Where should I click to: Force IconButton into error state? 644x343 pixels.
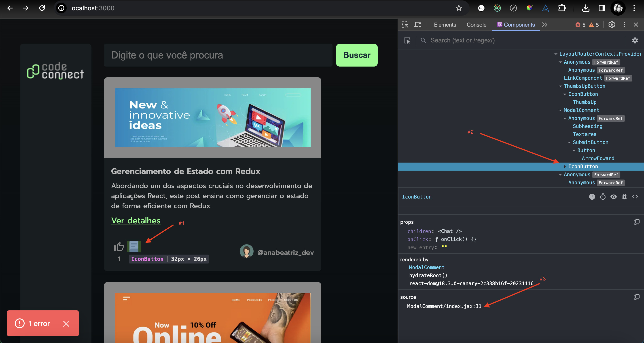pyautogui.click(x=592, y=197)
